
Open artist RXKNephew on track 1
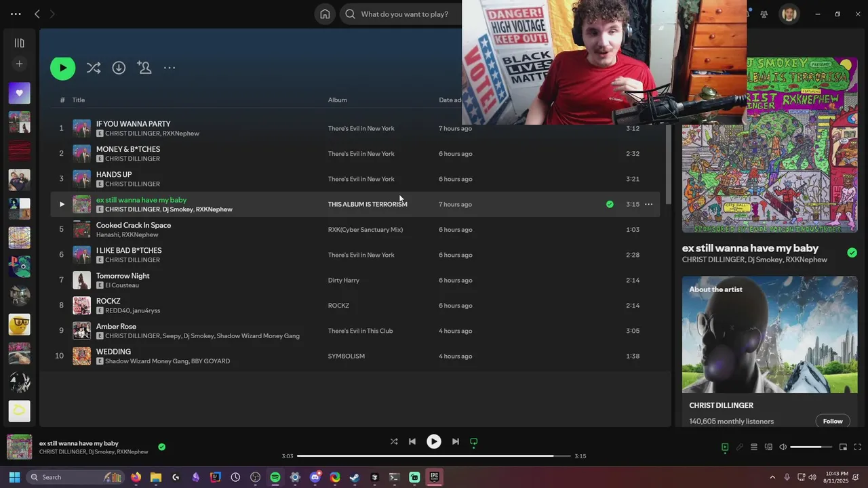181,134
